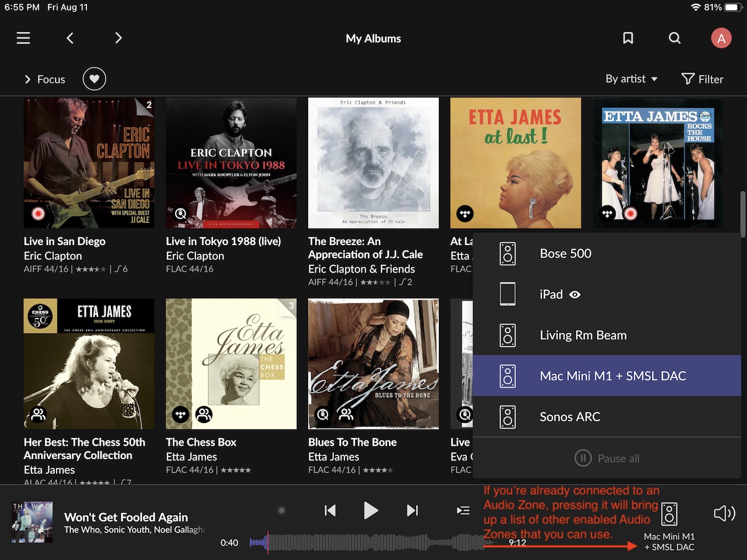Open the Live in Tokyo 1988 album cover
Viewport: 747px width, 560px height.
point(231,163)
